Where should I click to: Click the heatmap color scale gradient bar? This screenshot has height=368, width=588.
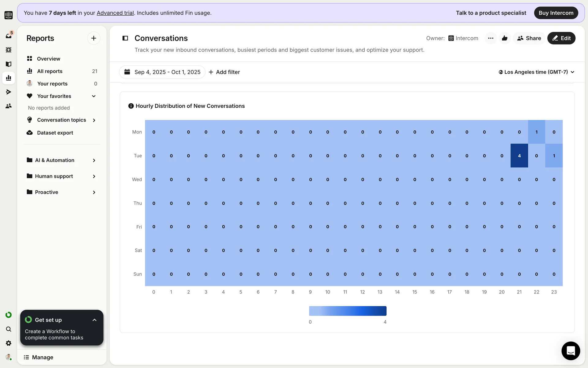[348, 311]
